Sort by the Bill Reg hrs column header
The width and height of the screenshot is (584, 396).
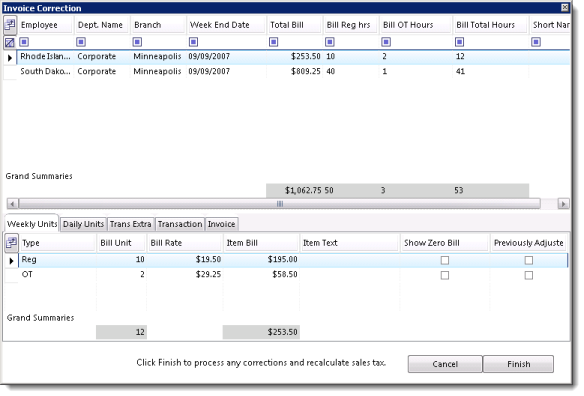tap(351, 25)
